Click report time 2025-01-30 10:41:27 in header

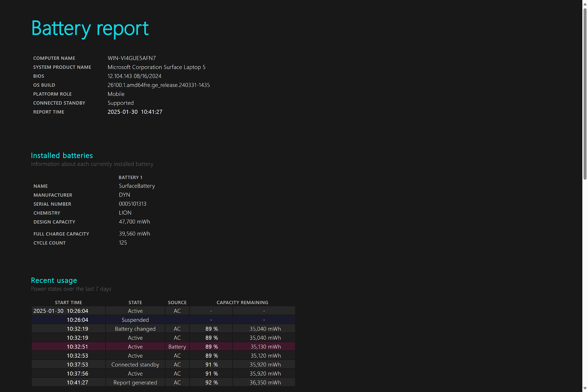(x=135, y=112)
